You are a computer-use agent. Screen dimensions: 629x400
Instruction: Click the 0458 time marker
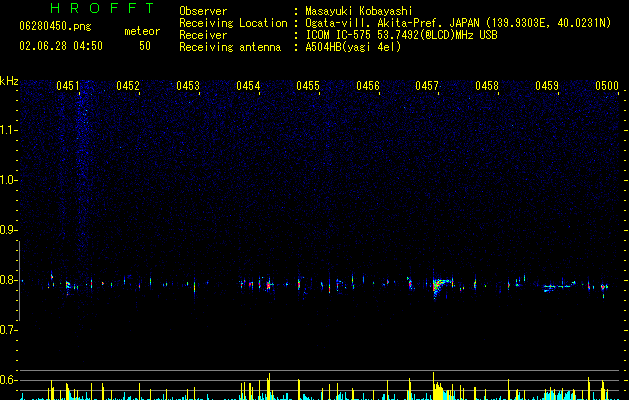(487, 86)
